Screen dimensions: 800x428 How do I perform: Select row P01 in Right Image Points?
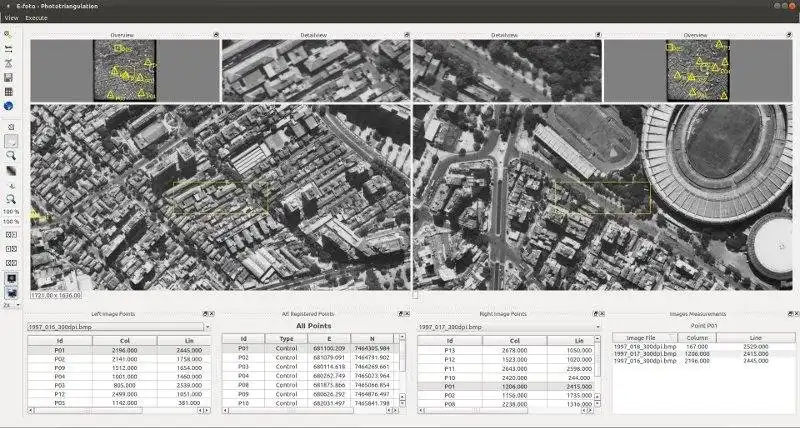pyautogui.click(x=505, y=387)
